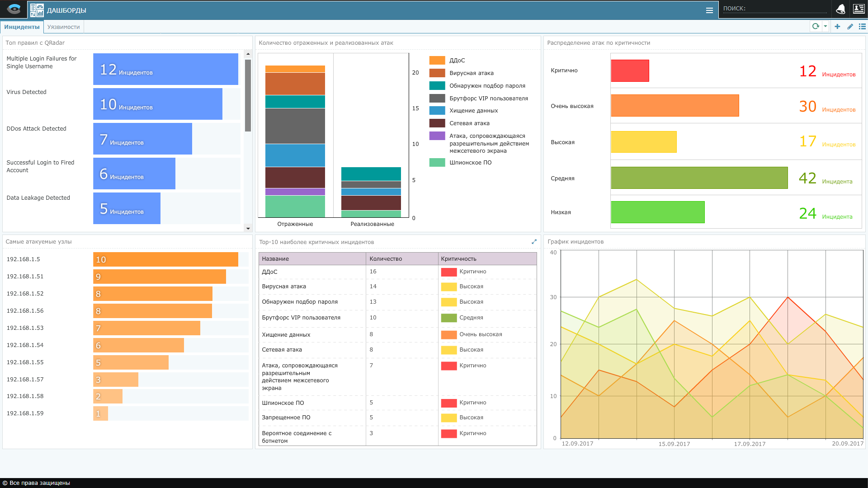
Task: Open the user profile card icon
Action: [x=859, y=9]
